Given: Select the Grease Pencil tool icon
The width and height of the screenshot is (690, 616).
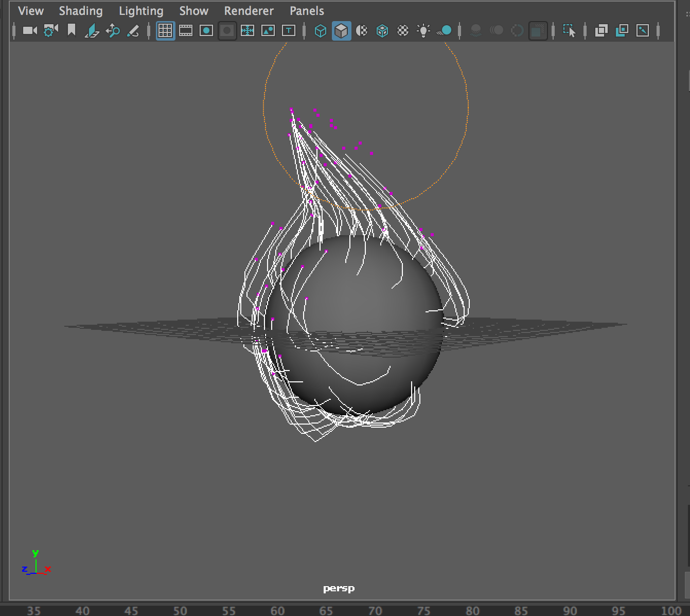Looking at the screenshot, I should 133,31.
